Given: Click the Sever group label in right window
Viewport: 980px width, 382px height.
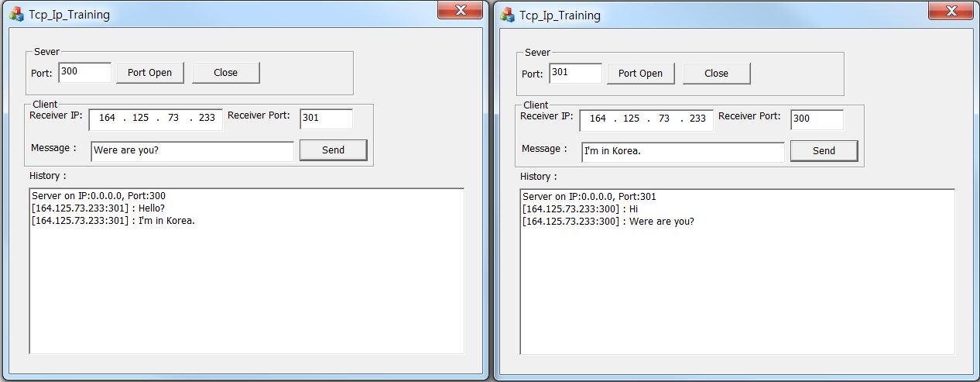Looking at the screenshot, I should point(537,53).
